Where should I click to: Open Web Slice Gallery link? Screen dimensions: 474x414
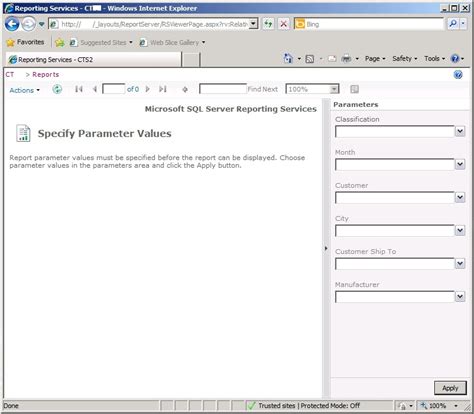(x=172, y=43)
